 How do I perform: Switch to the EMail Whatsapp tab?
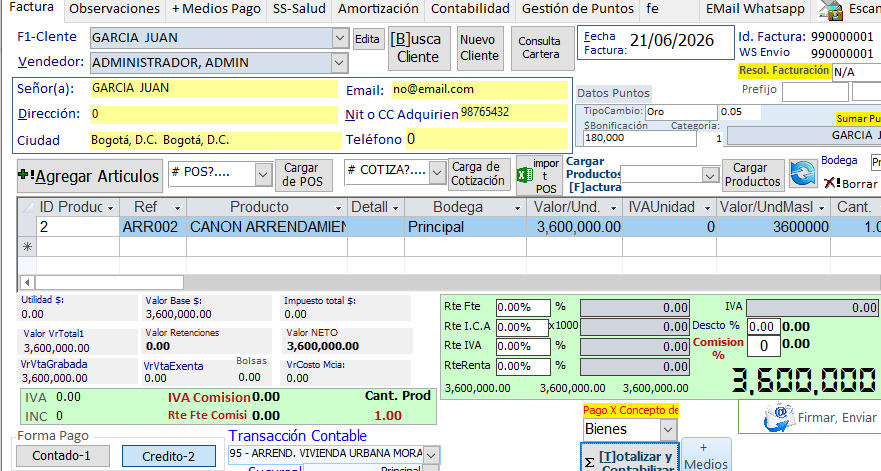(x=755, y=9)
